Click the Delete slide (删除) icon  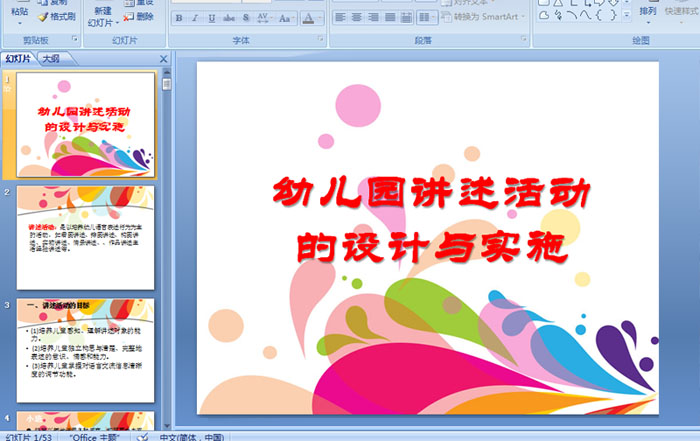[138, 16]
